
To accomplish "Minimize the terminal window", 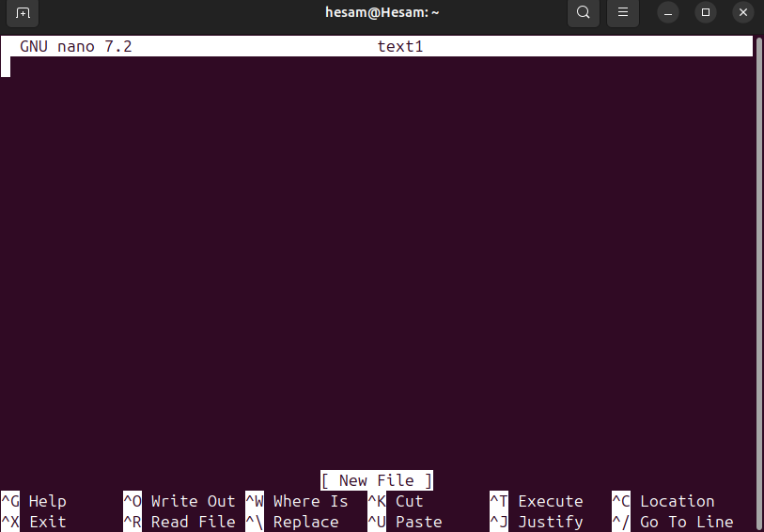I will click(x=668, y=12).
